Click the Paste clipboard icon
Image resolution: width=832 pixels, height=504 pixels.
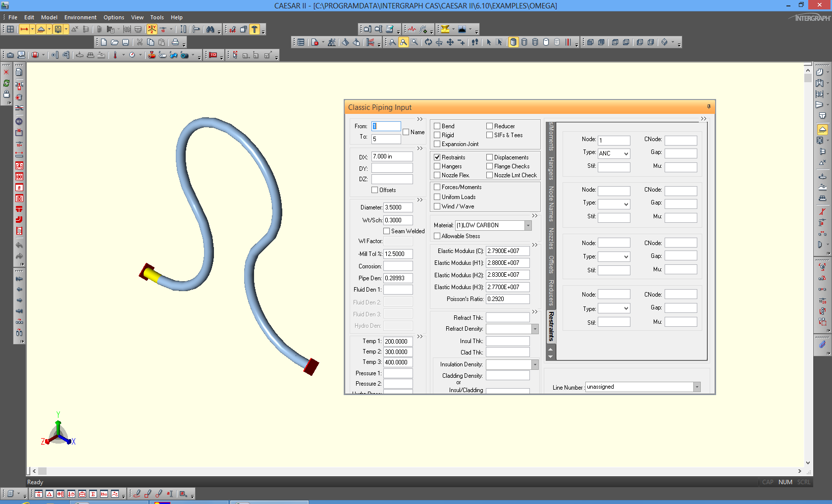(x=161, y=43)
